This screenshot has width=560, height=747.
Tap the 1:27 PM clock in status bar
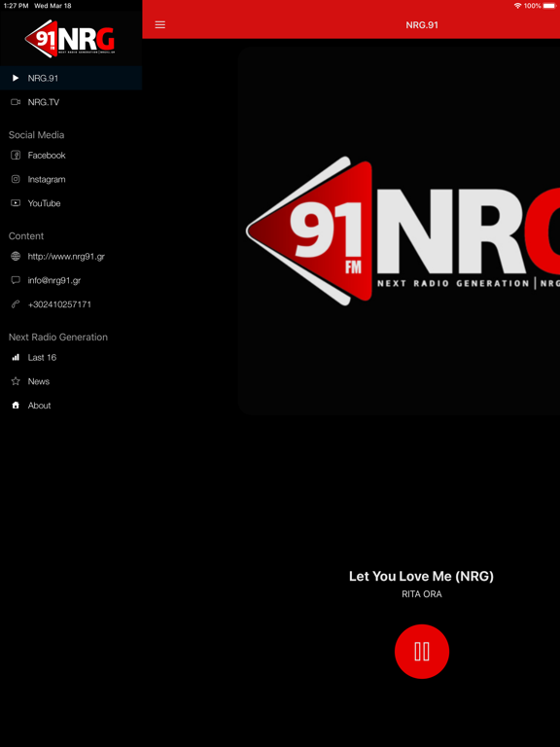16,6
